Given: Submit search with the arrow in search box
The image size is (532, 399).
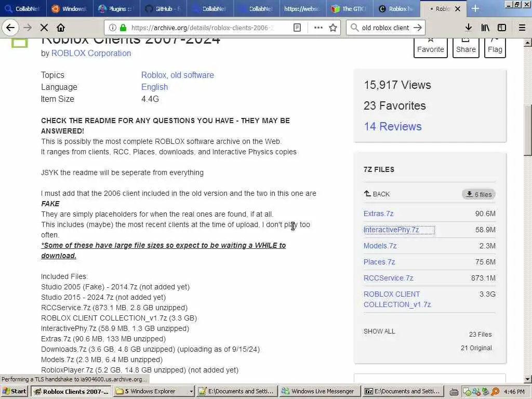Looking at the screenshot, I should [418, 28].
